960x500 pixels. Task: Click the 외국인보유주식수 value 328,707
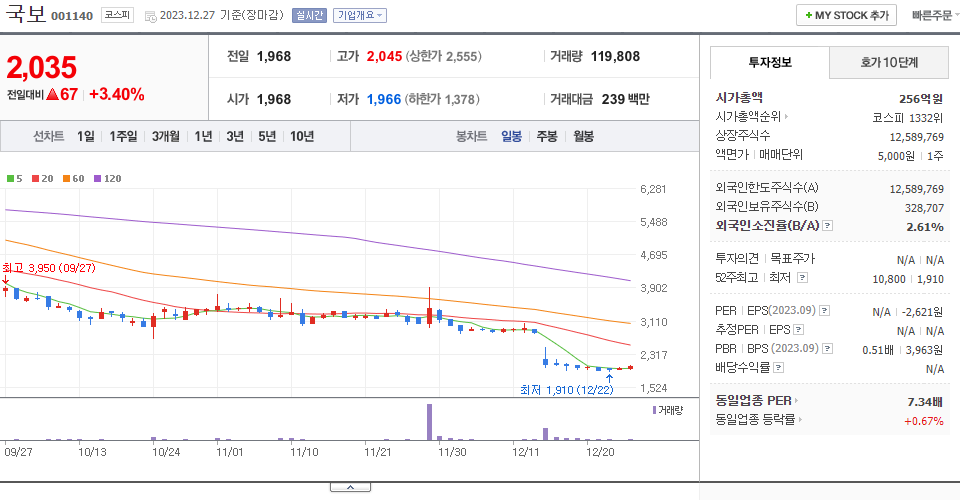[924, 208]
